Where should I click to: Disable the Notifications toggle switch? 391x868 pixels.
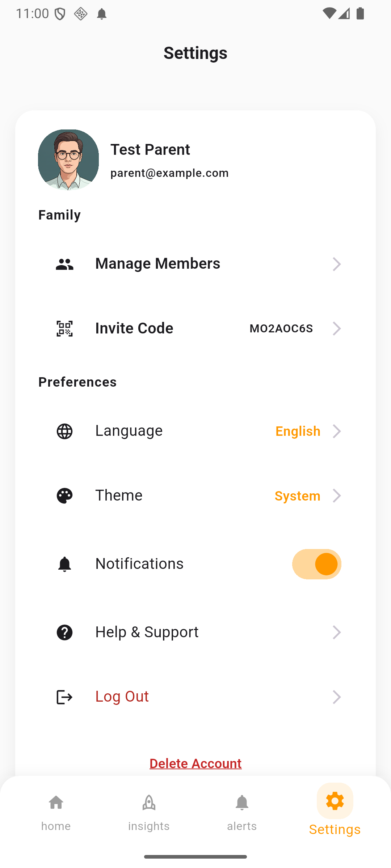point(316,564)
